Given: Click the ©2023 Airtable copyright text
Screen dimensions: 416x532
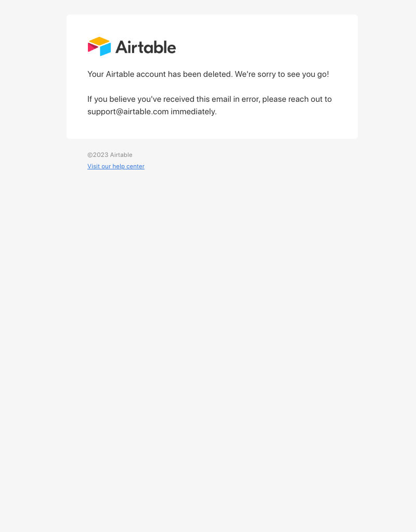Looking at the screenshot, I should [110, 155].
